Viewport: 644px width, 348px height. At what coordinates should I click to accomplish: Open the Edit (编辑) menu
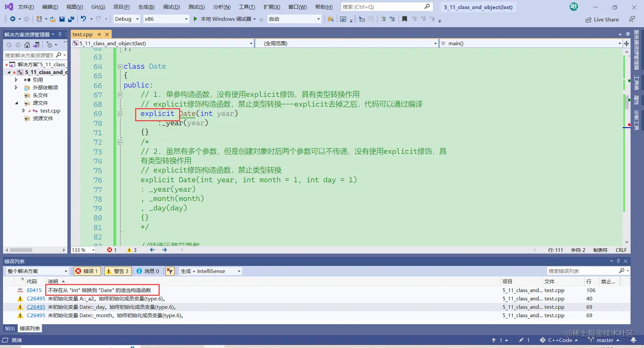click(50, 7)
